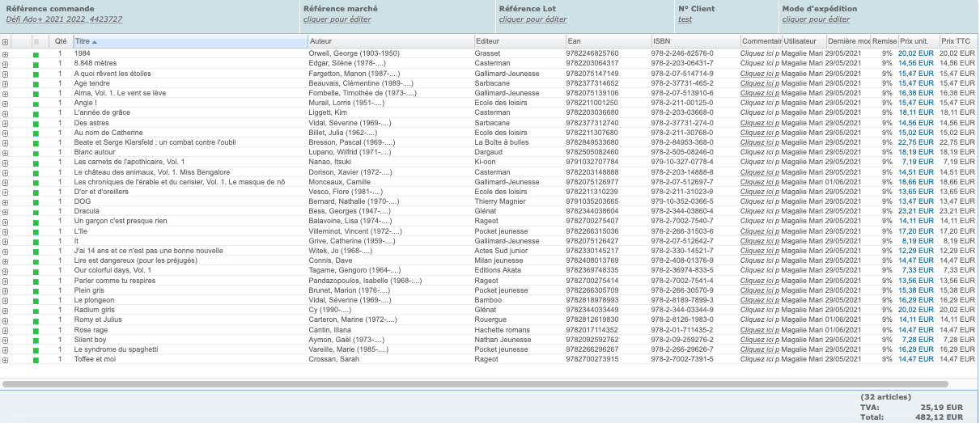The height and width of the screenshot is (423, 980).
Task: Click the green status icon for Silent boy
Action: tap(36, 340)
